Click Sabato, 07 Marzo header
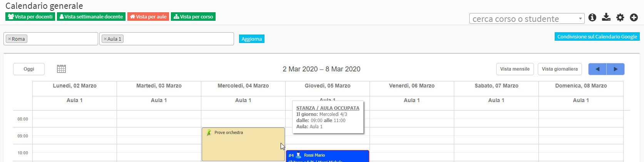Image resolution: width=644 pixels, height=162 pixels. [x=497, y=86]
